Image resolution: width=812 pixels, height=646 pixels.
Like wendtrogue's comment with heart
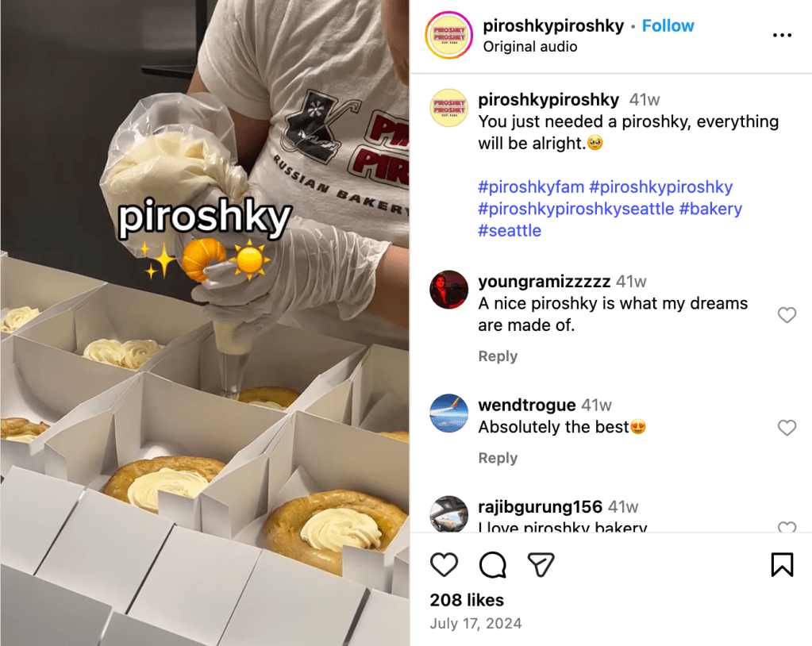coord(787,428)
